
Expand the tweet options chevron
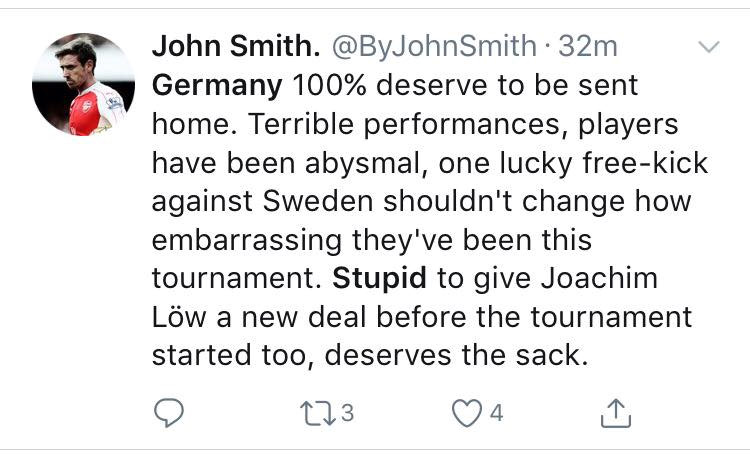coord(707,47)
